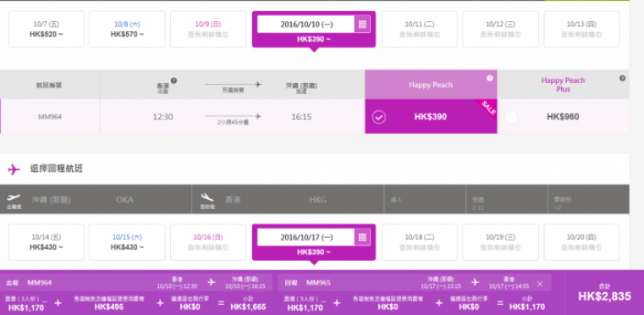Viewport: 644px width, 315px height.
Task: Open 沖繩 (那霸) OKA origin selector
Action: tap(96, 200)
